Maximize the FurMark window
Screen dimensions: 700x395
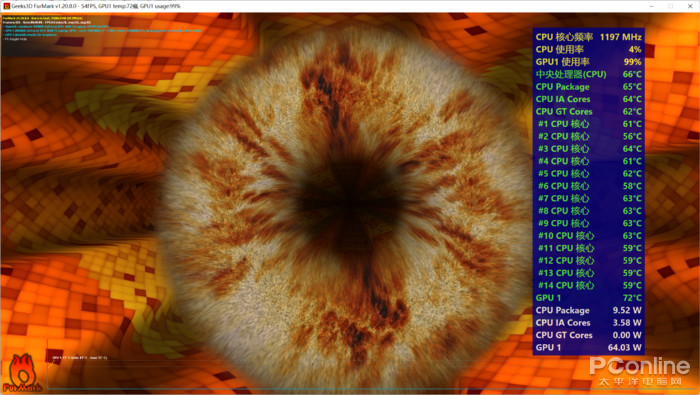[x=671, y=6]
